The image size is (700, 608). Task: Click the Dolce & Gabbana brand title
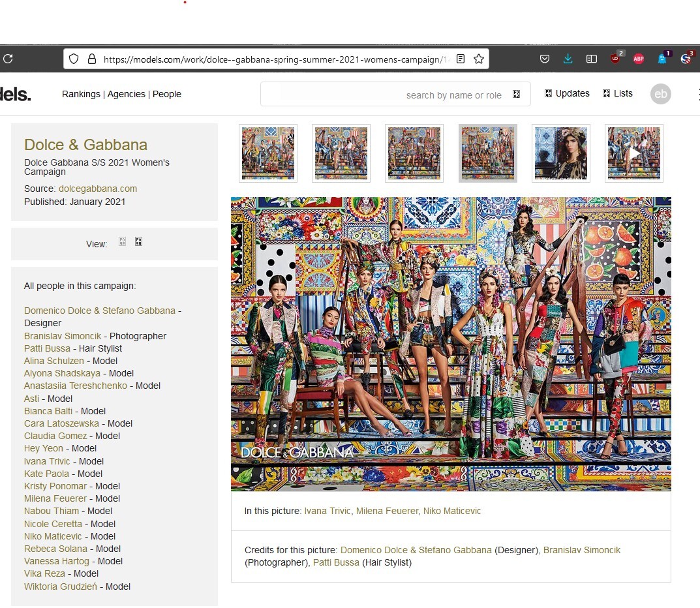(85, 145)
